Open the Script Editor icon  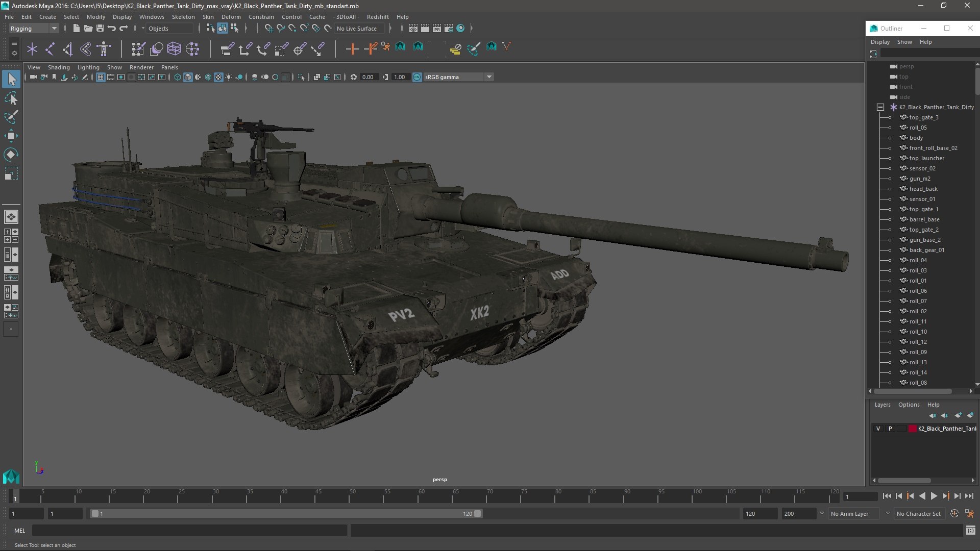pyautogui.click(x=970, y=531)
